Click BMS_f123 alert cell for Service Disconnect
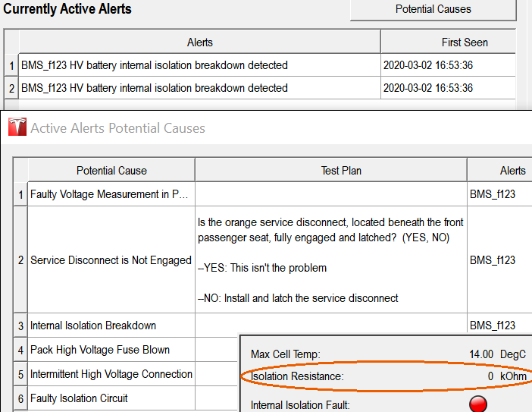Viewport: 532px width, 412px height. pyautogui.click(x=493, y=260)
